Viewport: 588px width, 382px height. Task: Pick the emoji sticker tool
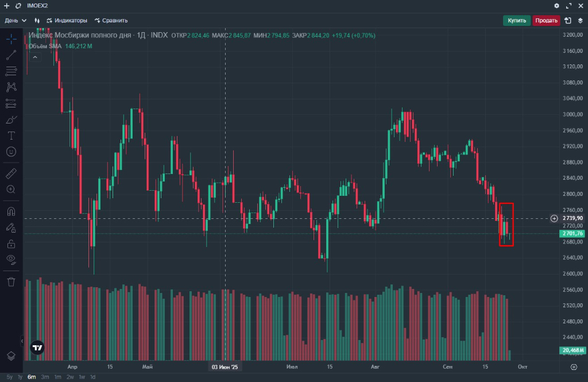pos(11,152)
